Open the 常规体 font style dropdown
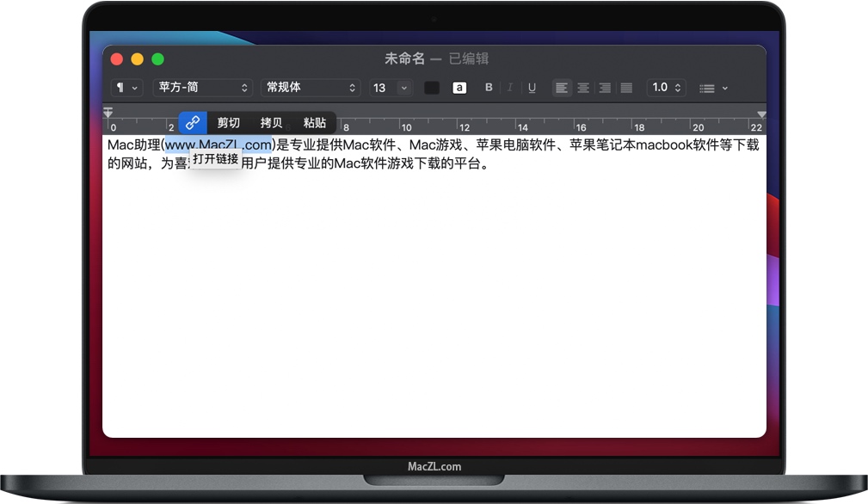 click(310, 87)
